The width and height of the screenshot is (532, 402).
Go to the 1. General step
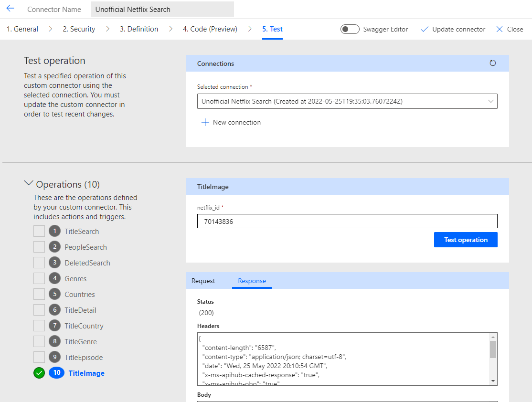[x=22, y=29]
